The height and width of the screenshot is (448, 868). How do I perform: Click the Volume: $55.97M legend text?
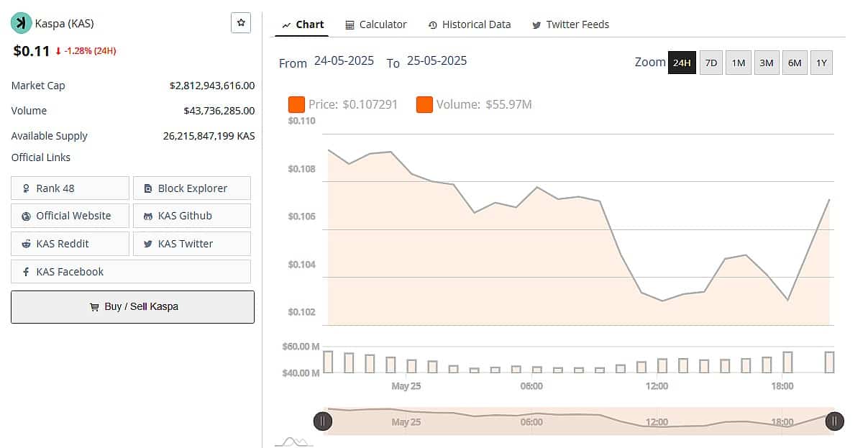pos(484,104)
